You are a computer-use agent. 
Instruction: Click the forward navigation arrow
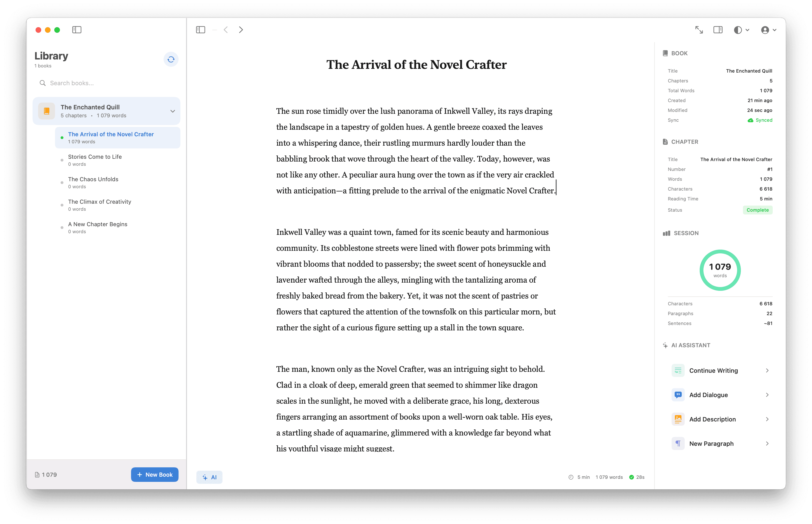click(x=241, y=30)
